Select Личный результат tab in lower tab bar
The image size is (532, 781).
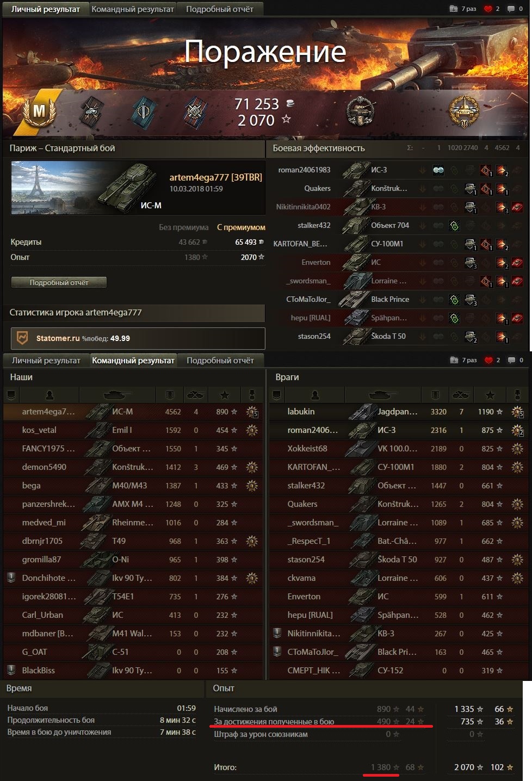[x=46, y=360]
